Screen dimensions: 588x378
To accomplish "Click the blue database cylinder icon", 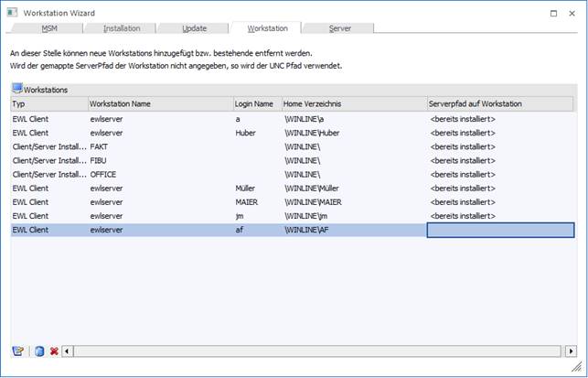I will [38, 351].
